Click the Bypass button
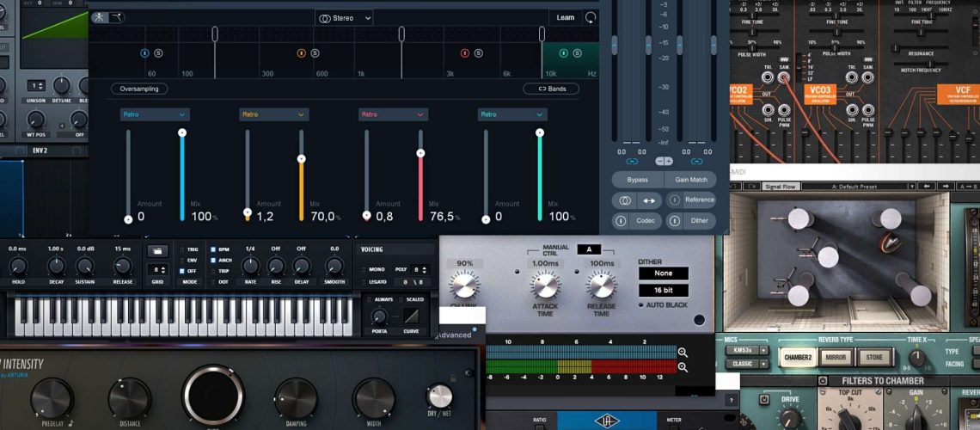 [637, 180]
